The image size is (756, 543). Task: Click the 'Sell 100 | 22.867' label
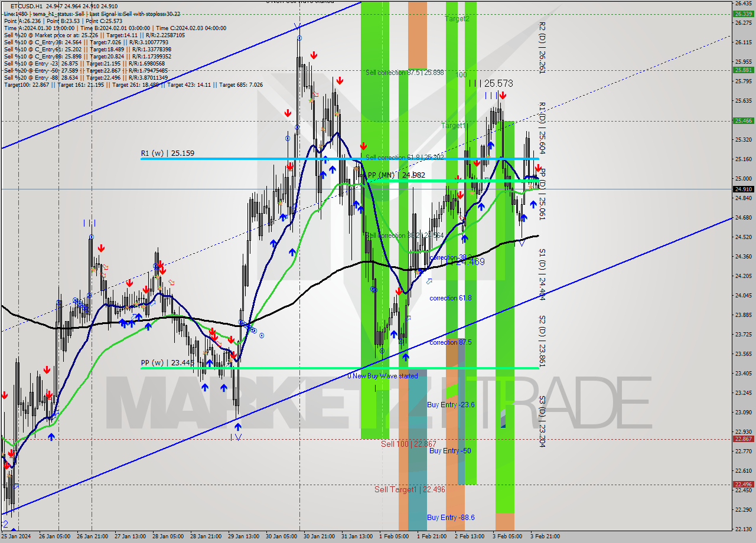point(409,444)
